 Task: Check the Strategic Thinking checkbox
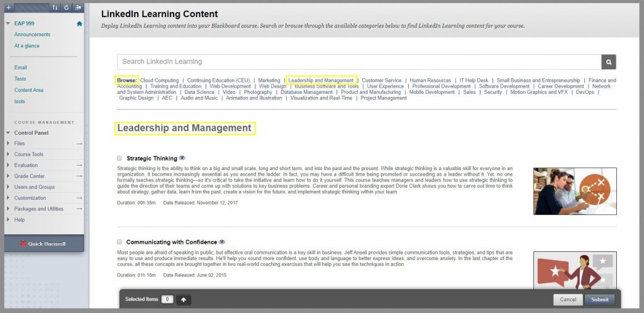[x=119, y=158]
